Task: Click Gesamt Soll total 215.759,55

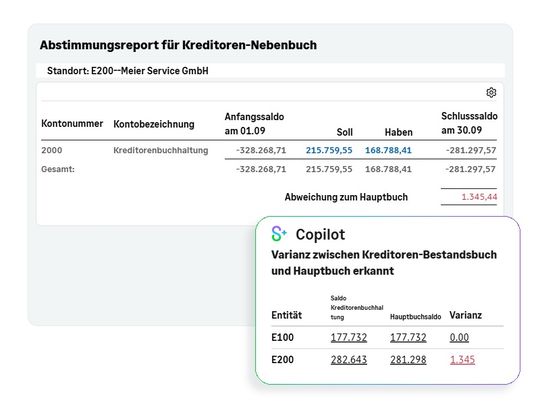Action: coord(329,169)
